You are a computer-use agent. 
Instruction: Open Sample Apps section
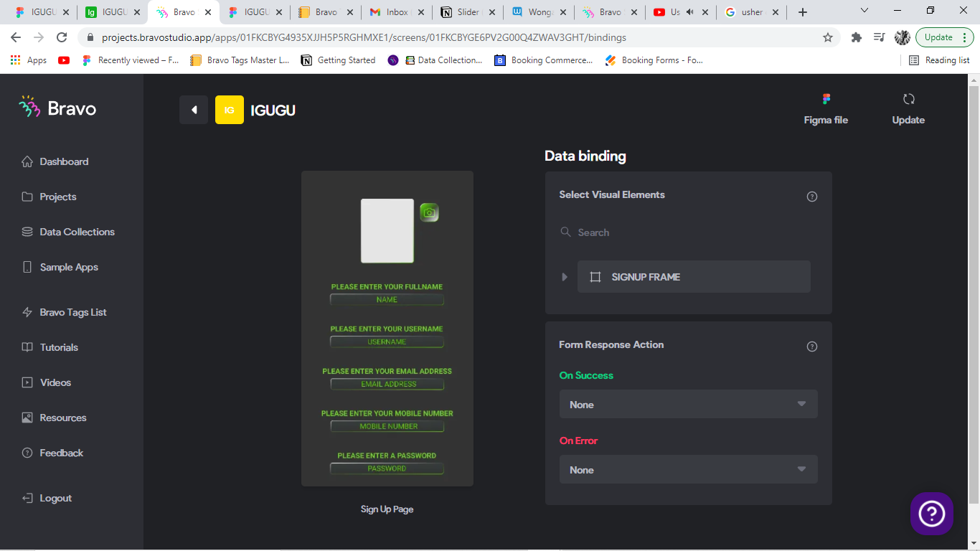click(x=60, y=267)
